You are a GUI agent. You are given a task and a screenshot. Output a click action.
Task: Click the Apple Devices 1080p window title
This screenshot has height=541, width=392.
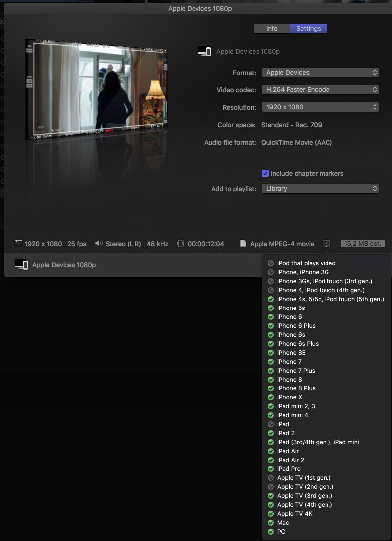pos(200,8)
